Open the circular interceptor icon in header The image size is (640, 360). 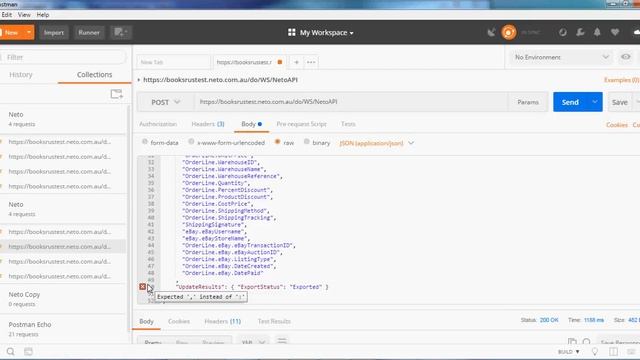(563, 33)
